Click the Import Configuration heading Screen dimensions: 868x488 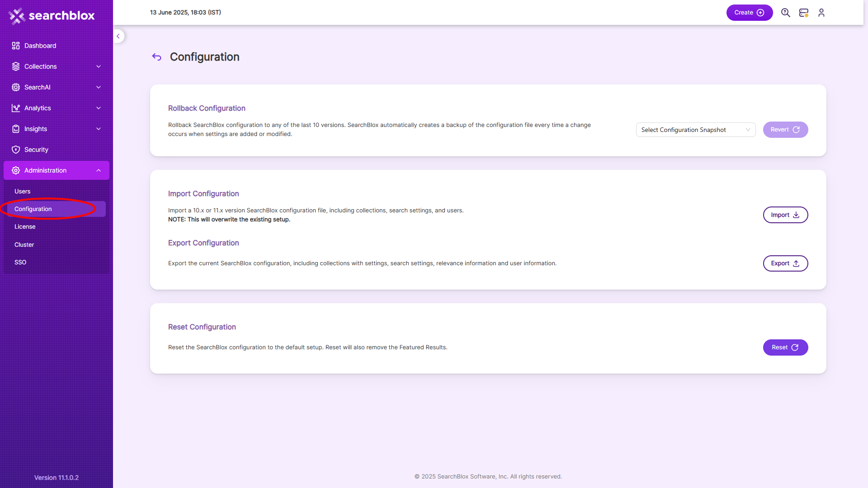click(203, 194)
